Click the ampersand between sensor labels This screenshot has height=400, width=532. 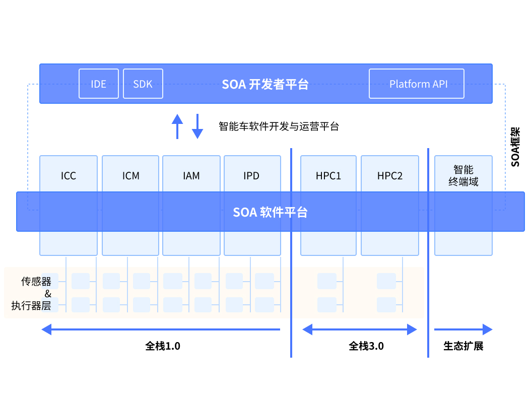click(48, 294)
